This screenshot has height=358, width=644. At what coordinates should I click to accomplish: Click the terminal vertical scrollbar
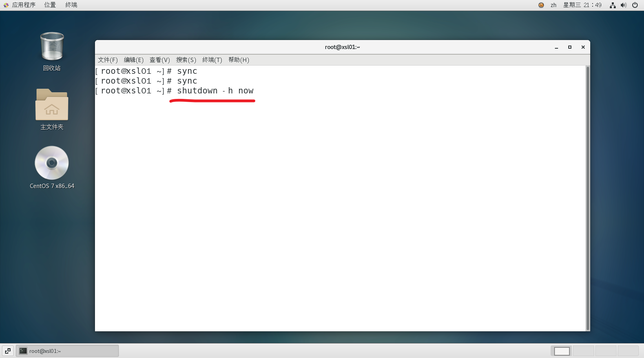pos(587,198)
